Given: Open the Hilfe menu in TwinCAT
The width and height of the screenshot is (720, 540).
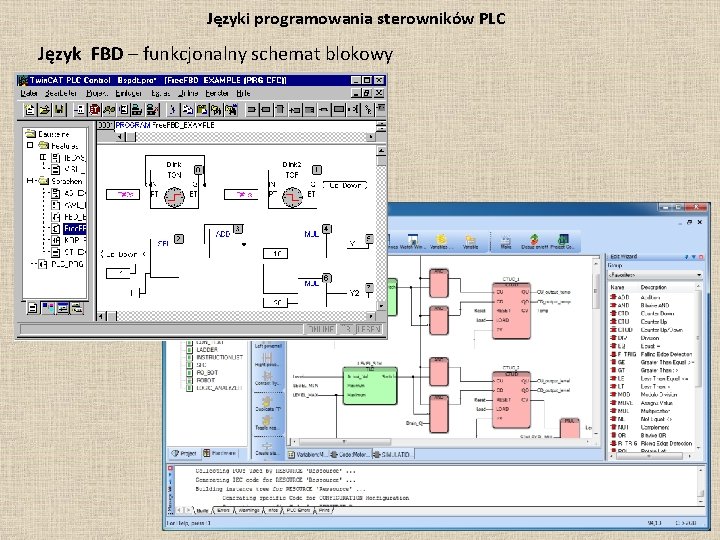Looking at the screenshot, I should click(x=243, y=93).
